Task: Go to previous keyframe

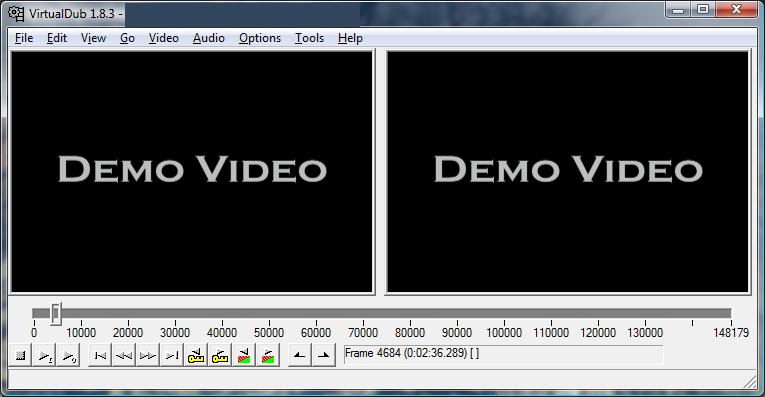Action: (196, 356)
